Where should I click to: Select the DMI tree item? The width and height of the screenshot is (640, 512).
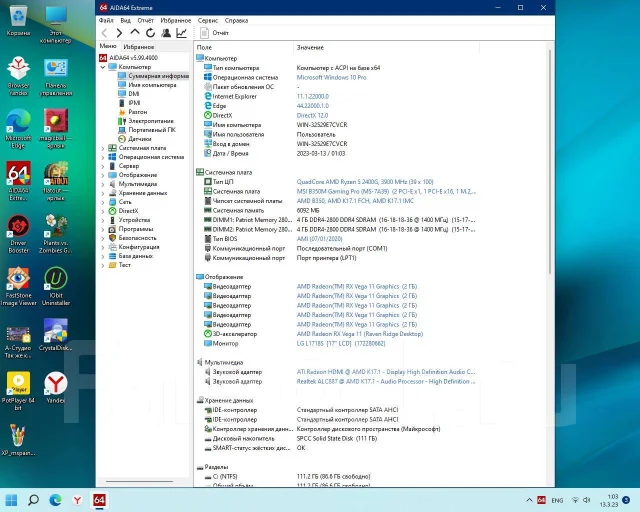pyautogui.click(x=129, y=94)
